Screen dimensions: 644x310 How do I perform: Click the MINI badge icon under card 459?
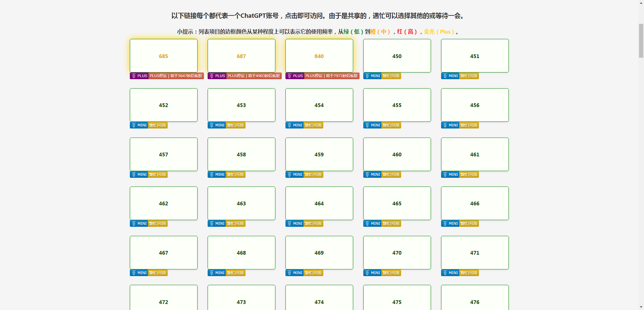click(x=289, y=174)
